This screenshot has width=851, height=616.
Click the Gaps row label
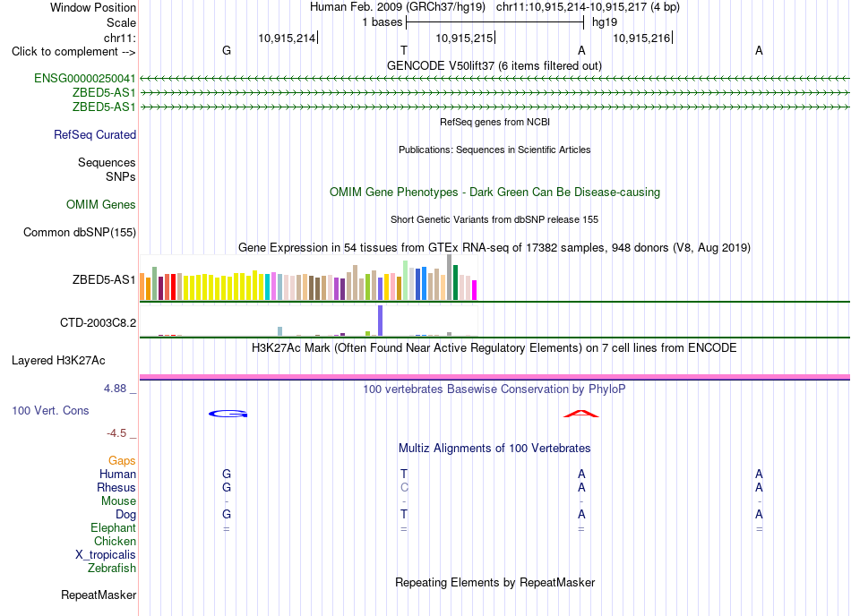click(x=122, y=460)
